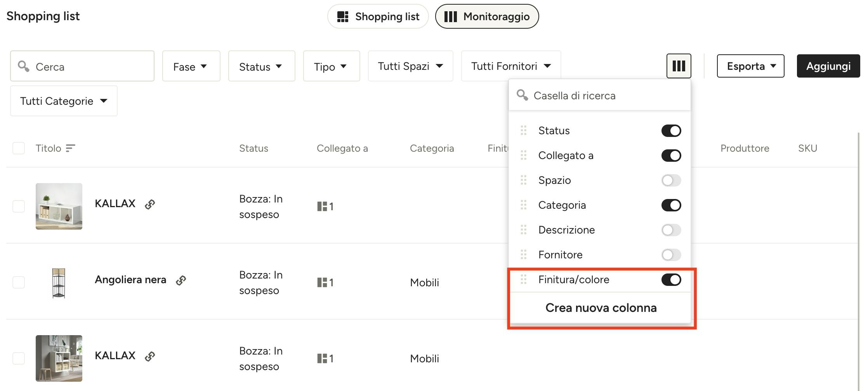Screen dimensions: 868x391
Task: Click Crea nuova colonna
Action: point(601,308)
